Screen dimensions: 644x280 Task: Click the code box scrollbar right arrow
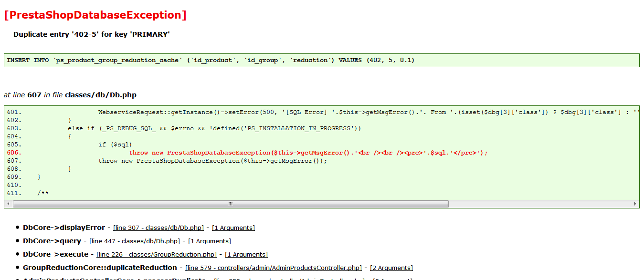coord(635,204)
